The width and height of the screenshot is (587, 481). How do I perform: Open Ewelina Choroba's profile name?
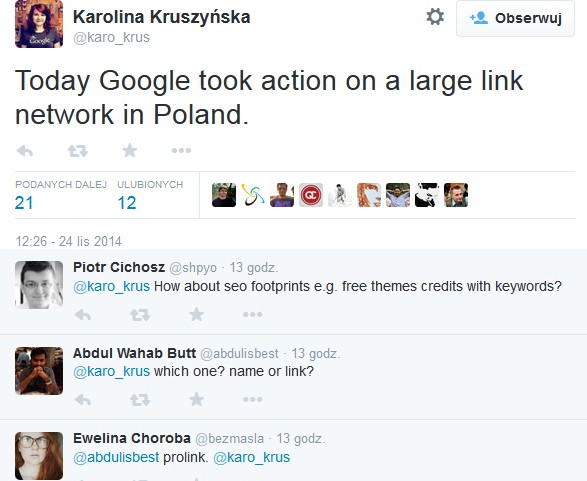132,438
